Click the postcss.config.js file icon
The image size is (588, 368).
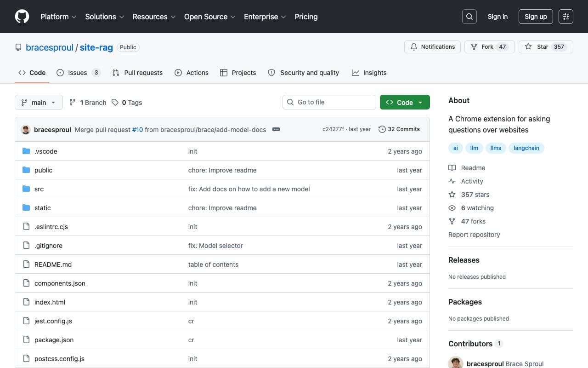(26, 359)
